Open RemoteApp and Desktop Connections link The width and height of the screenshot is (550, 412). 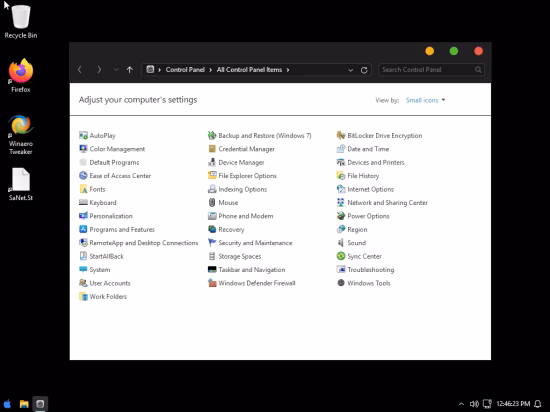pyautogui.click(x=144, y=243)
